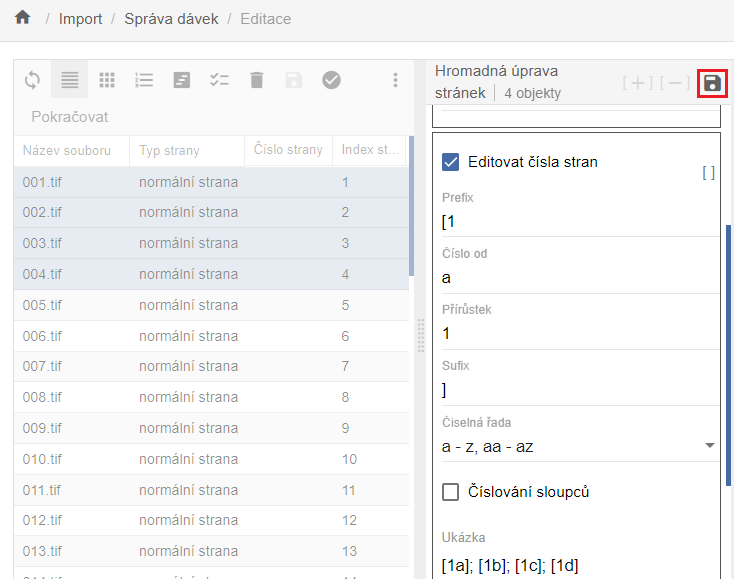Viewport: 735px width, 579px height.
Task: Go to Správa dávek breadcrumb link
Action: pyautogui.click(x=171, y=20)
